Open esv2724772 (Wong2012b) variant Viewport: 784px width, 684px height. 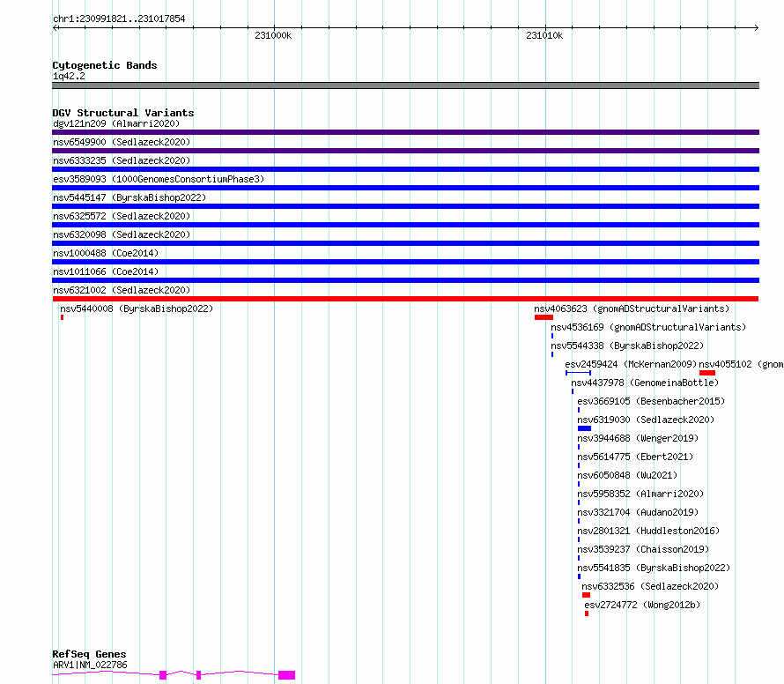642,605
